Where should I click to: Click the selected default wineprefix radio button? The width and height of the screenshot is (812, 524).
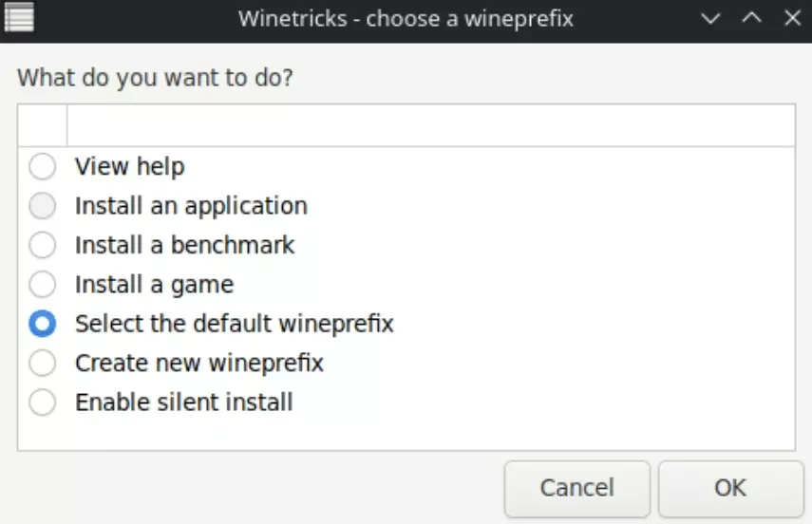tap(43, 325)
